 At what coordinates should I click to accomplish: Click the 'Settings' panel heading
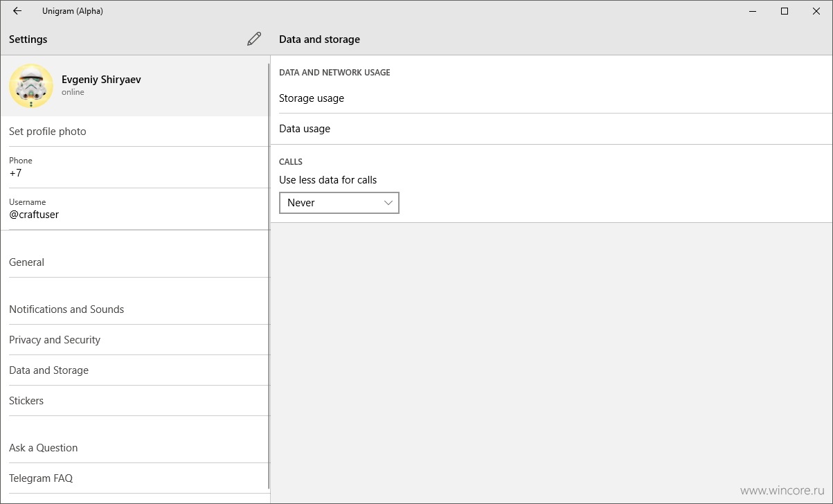tap(28, 39)
